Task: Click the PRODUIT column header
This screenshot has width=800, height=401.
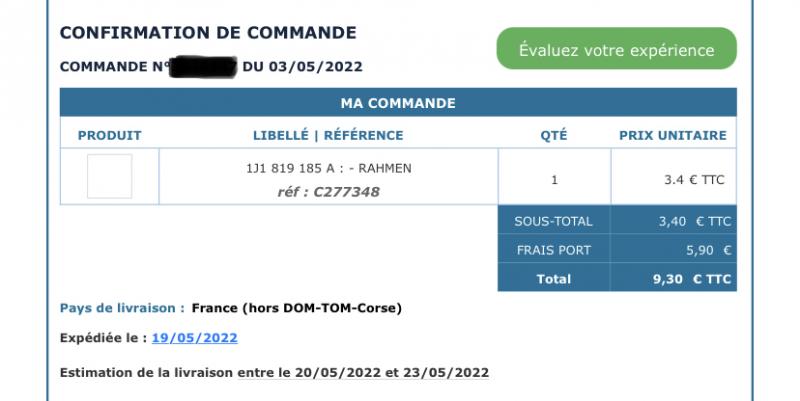Action: (x=109, y=135)
